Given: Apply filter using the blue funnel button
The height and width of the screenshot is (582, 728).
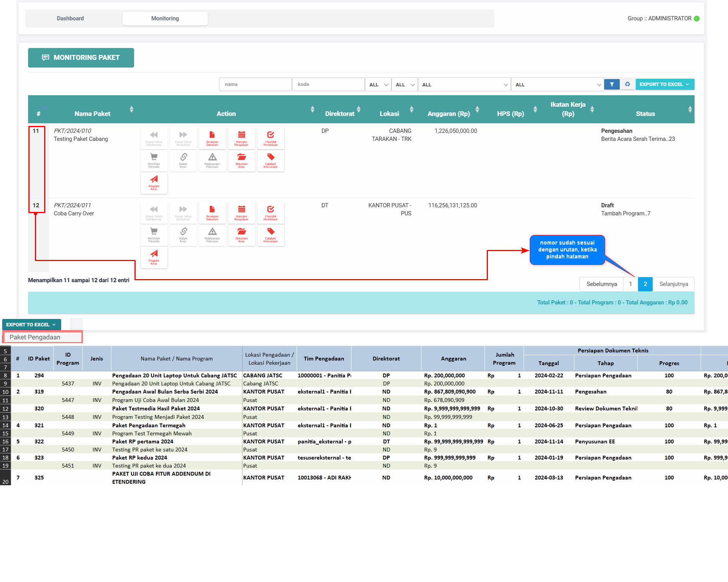Looking at the screenshot, I should pos(612,84).
